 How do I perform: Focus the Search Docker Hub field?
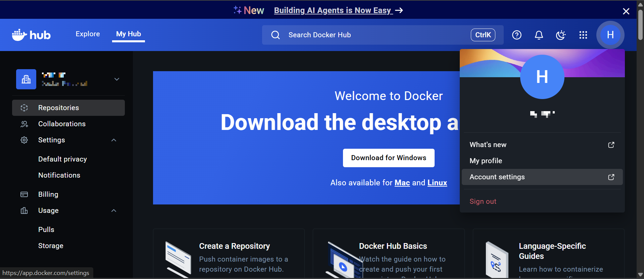(x=383, y=35)
